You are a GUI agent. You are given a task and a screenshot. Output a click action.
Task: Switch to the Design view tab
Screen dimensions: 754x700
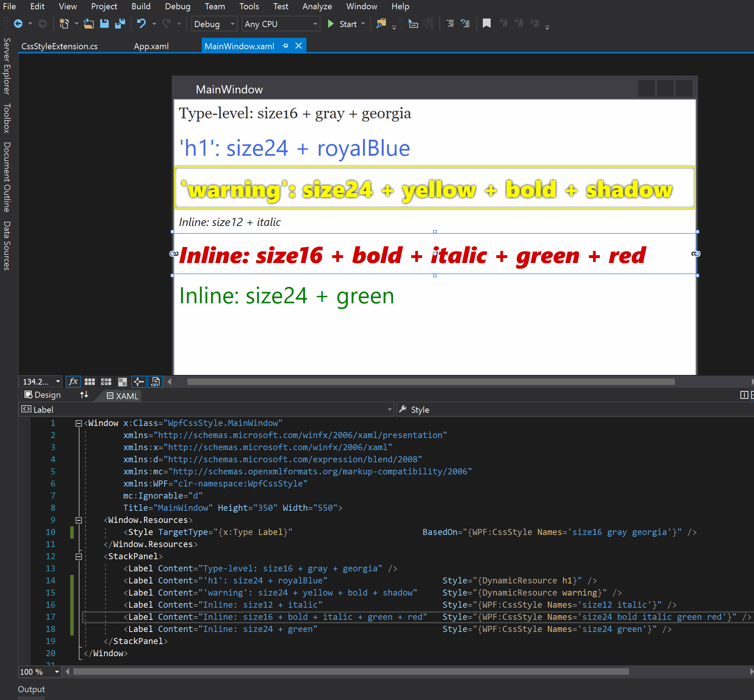44,395
